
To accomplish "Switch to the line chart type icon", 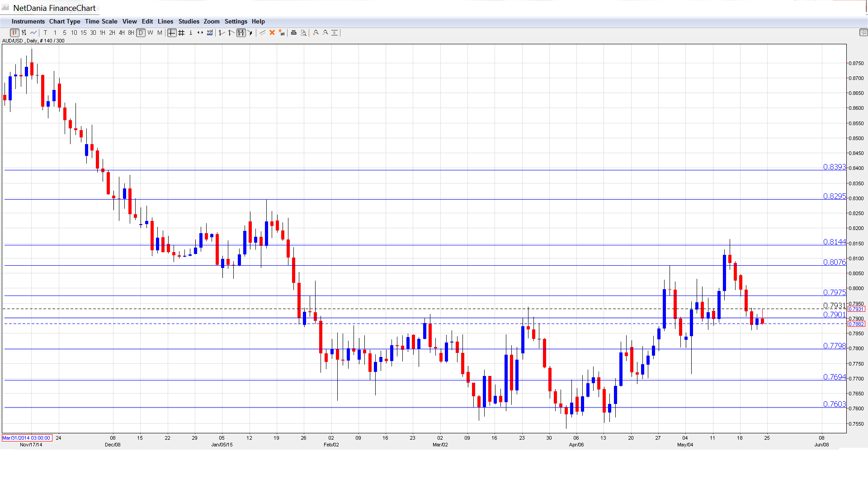I will point(33,33).
